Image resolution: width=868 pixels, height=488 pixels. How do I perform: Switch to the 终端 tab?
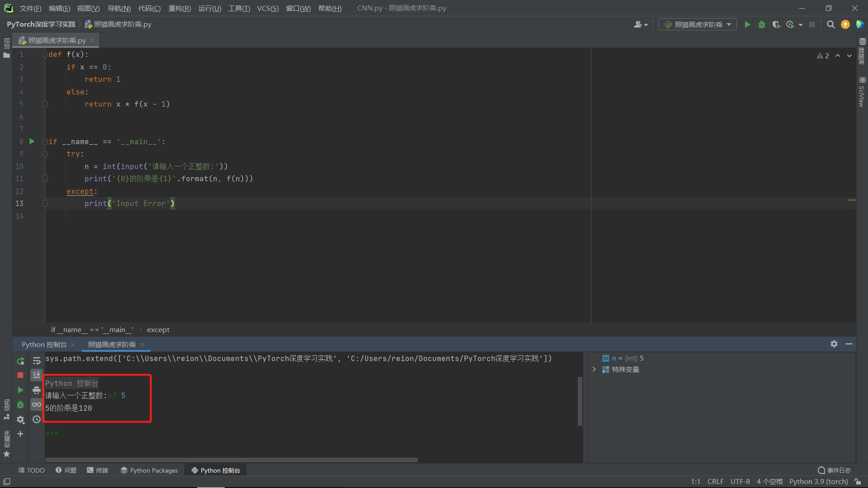pos(98,470)
